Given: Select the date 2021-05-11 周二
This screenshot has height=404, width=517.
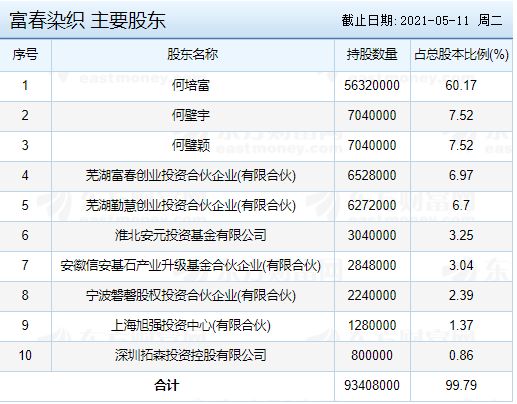Looking at the screenshot, I should coord(452,21).
